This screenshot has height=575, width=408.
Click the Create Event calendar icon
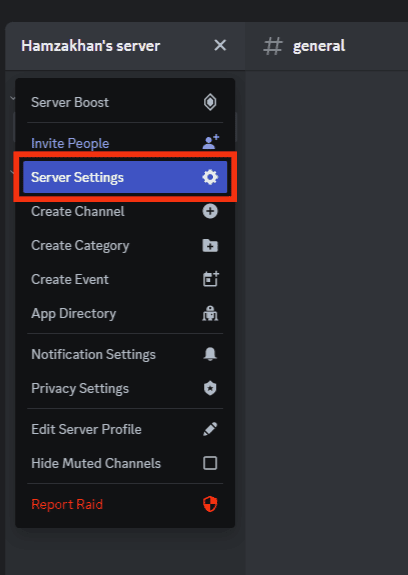click(211, 279)
